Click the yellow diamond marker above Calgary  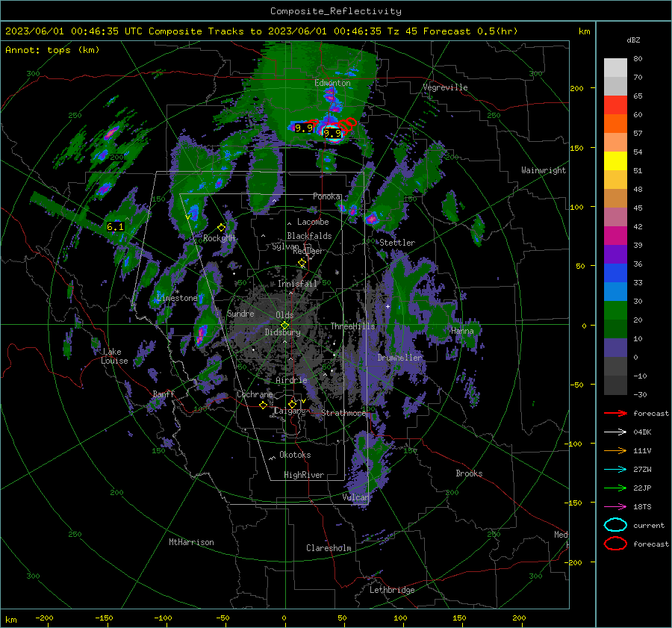pos(292,404)
